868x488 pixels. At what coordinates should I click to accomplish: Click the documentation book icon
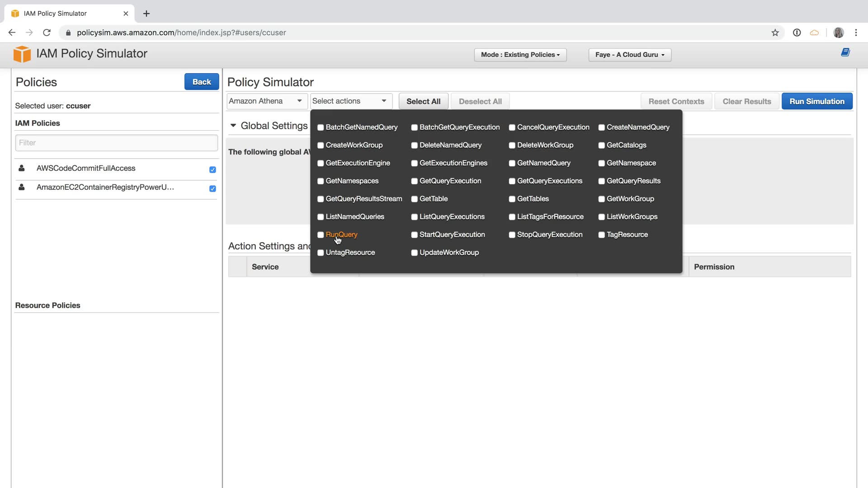pos(845,52)
